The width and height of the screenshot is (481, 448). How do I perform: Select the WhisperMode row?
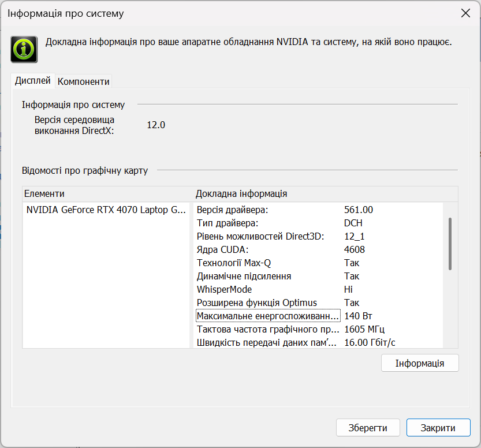(x=319, y=289)
